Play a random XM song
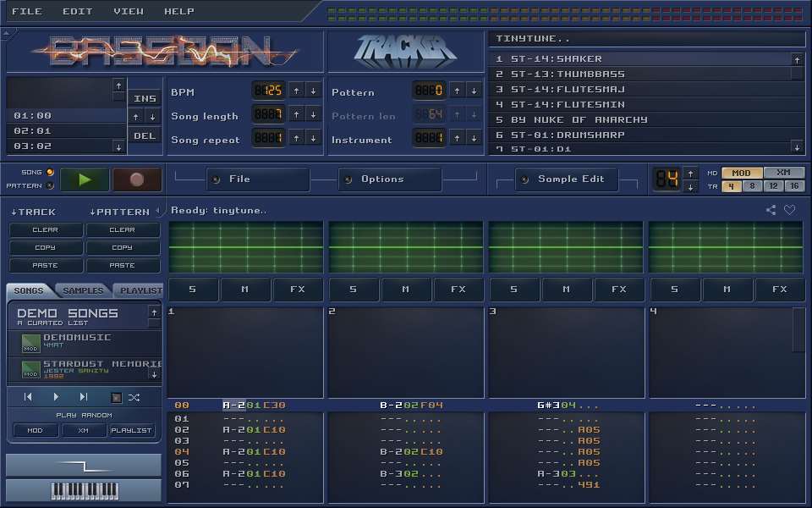 84,430
